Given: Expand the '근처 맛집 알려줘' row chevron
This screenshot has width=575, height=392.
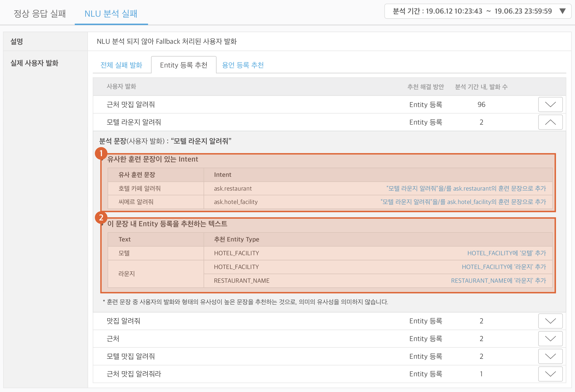Looking at the screenshot, I should [x=550, y=104].
